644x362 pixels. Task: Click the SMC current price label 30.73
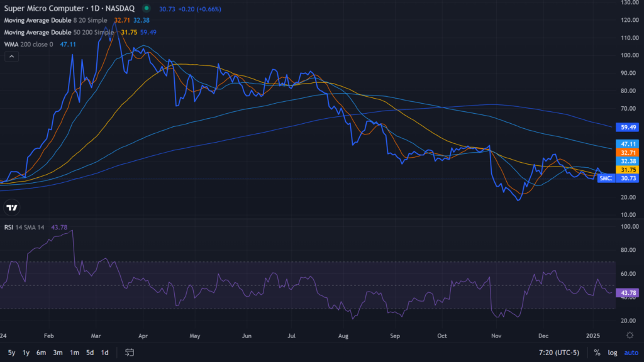pyautogui.click(x=626, y=178)
